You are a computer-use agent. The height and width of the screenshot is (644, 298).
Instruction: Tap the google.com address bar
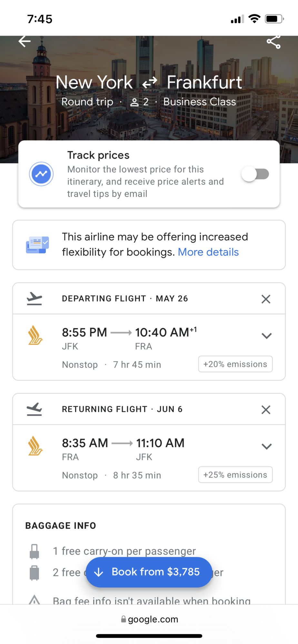click(x=149, y=619)
